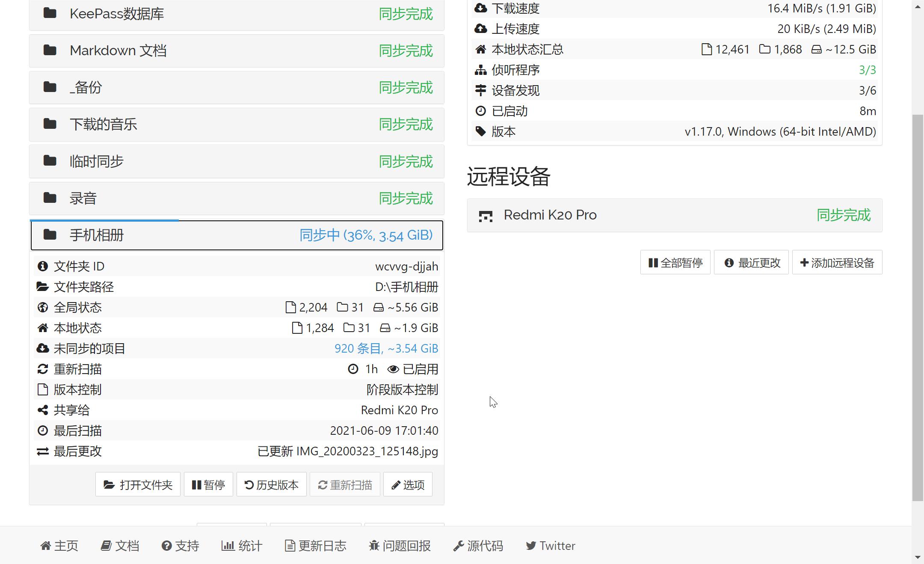
Task: Click the tag icon beside 版本
Action: coord(481,131)
